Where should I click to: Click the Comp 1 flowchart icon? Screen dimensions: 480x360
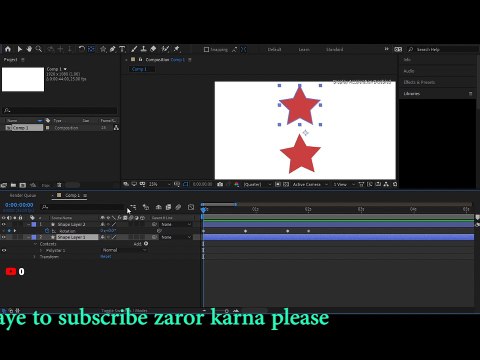[x=116, y=128]
